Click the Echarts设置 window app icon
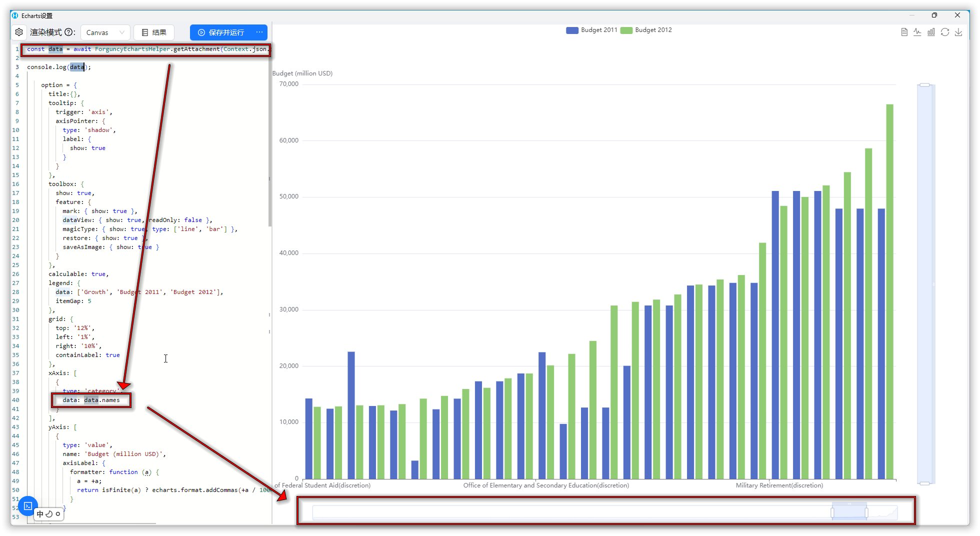 coord(15,15)
